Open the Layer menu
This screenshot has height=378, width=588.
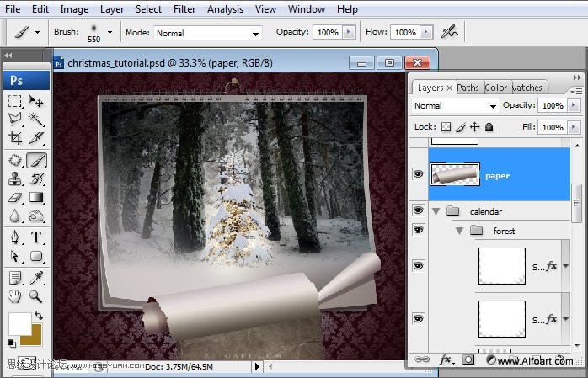click(112, 9)
